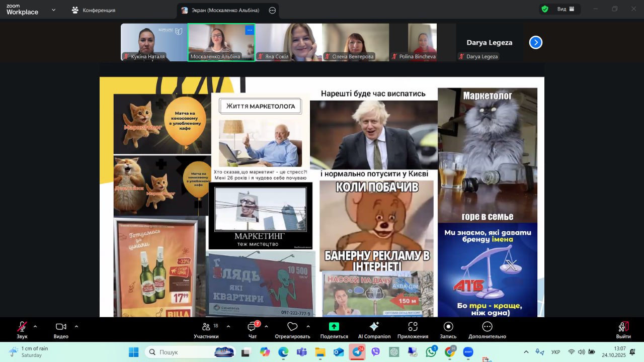Open ChatGPT from the taskbar
The width and height of the screenshot is (644, 362).
(394, 352)
